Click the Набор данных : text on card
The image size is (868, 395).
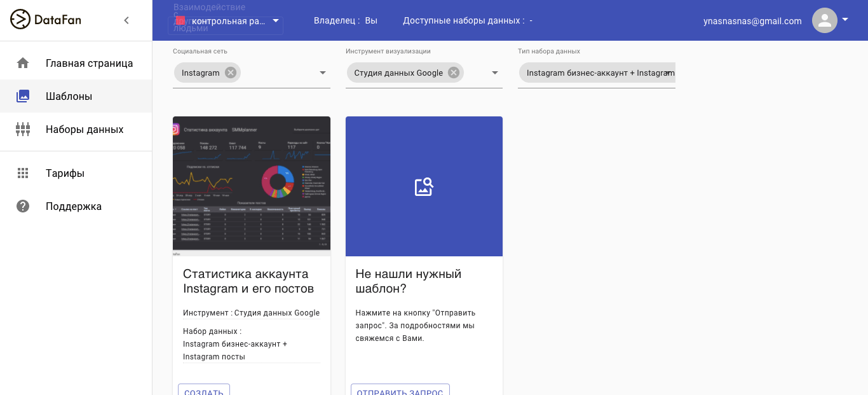[212, 331]
